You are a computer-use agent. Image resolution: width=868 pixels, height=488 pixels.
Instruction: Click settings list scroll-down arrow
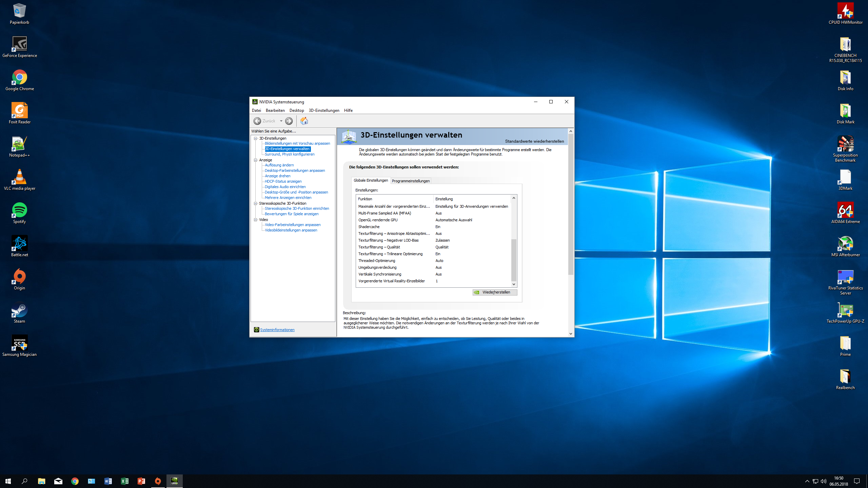[514, 284]
